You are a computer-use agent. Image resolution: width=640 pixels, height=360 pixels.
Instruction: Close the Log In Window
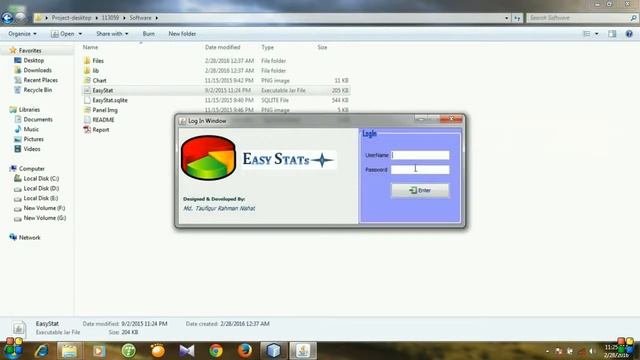(x=451, y=119)
